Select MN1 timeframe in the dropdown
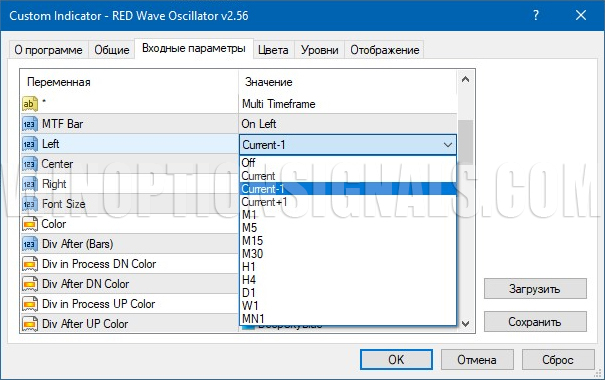 click(348, 319)
